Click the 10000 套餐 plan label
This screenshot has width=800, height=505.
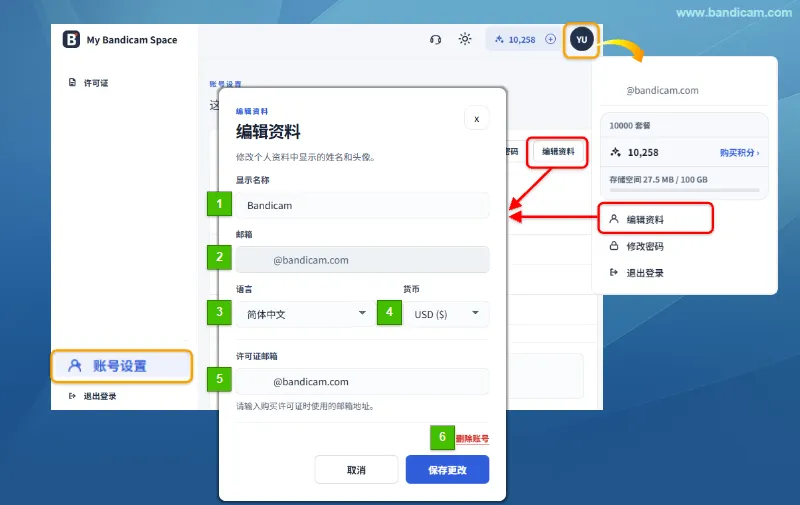[x=630, y=125]
